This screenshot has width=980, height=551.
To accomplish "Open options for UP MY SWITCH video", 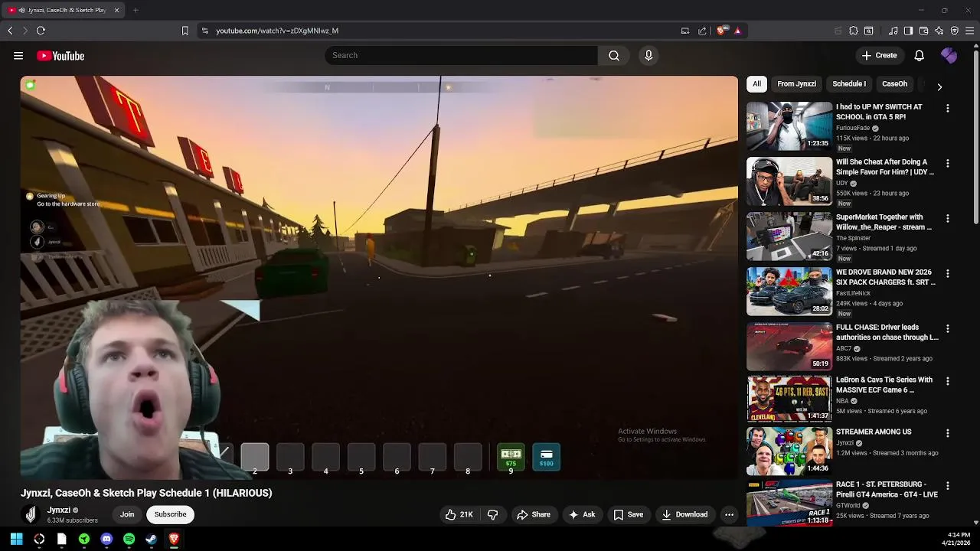I will (948, 109).
